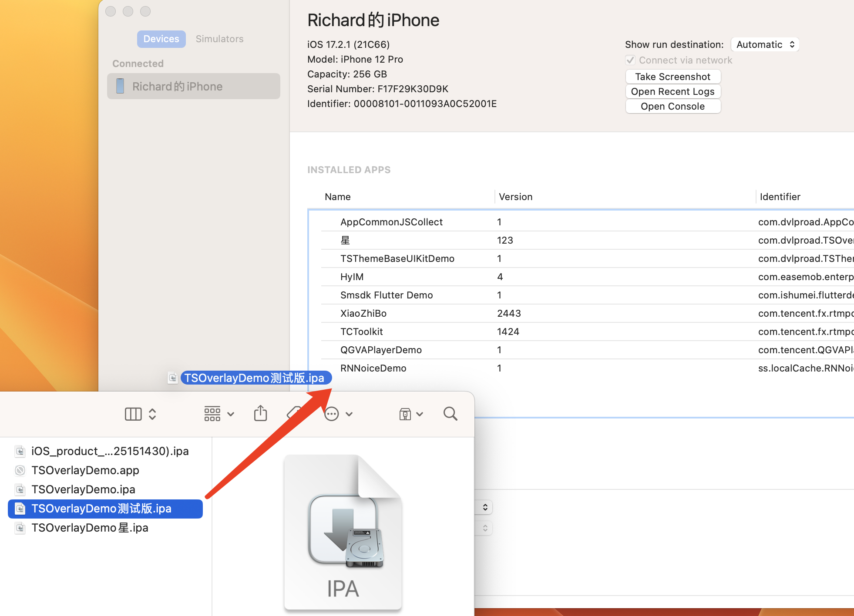
Task: Click the iPhone device icon in sidebar
Action: click(x=120, y=86)
